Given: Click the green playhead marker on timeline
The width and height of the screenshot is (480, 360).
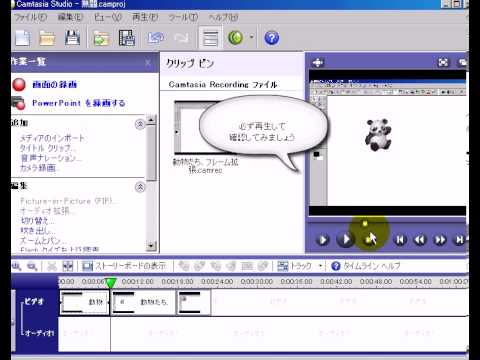Looking at the screenshot, I should point(110,283).
